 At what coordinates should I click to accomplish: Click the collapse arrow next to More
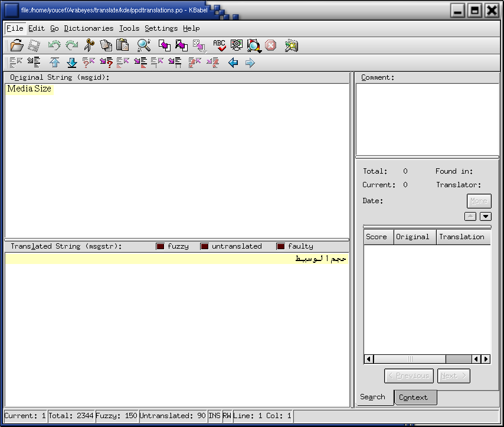[x=470, y=216]
